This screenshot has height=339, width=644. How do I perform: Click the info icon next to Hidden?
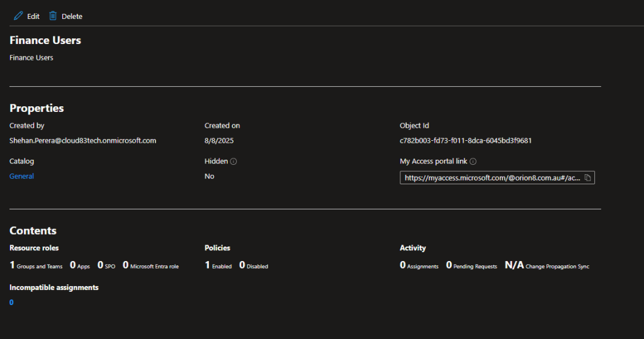[234, 162]
